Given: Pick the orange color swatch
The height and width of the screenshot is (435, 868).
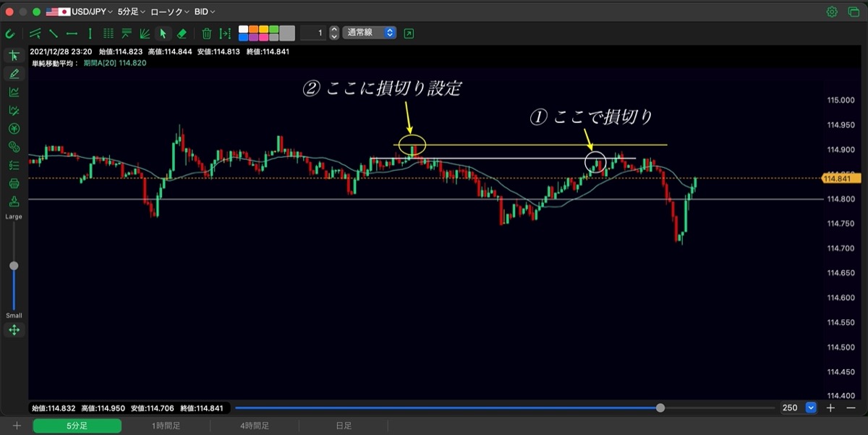Looking at the screenshot, I should (x=253, y=30).
